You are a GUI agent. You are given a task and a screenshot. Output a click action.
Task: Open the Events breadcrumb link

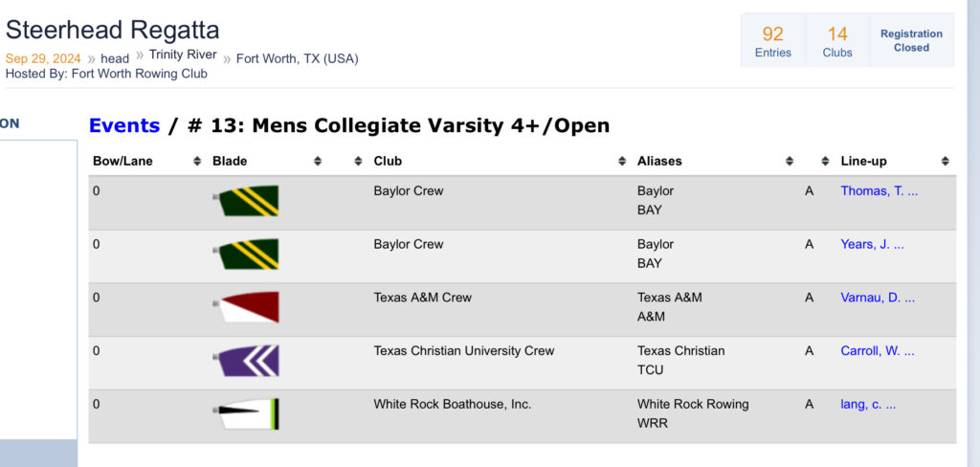coord(124,125)
